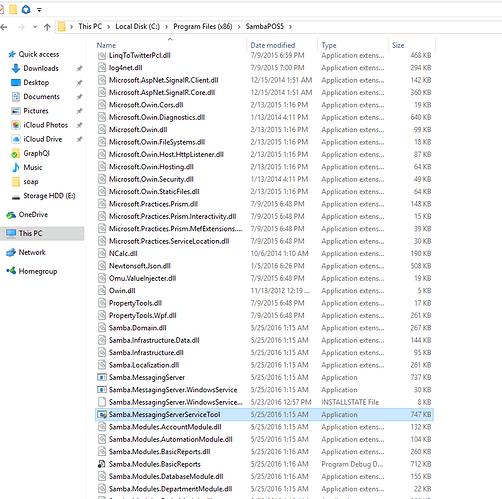Click the Up one level arrow
The width and height of the screenshot is (502, 499).
click(x=47, y=27)
